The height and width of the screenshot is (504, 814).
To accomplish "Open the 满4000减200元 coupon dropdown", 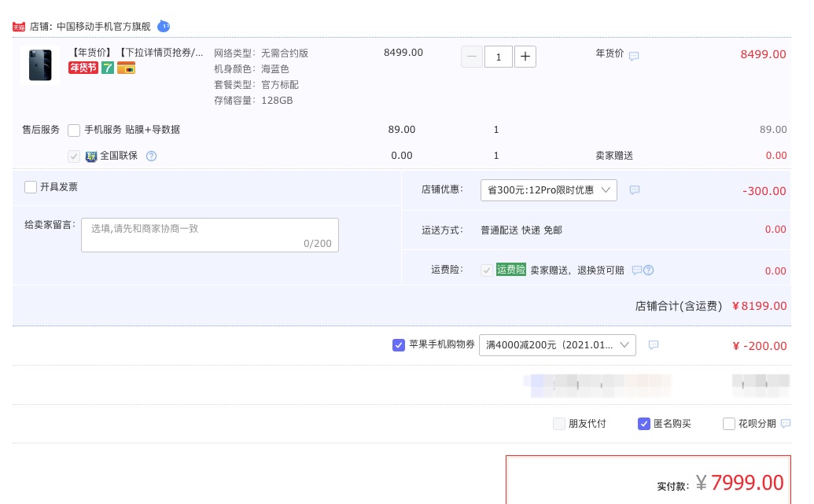I will (x=558, y=345).
